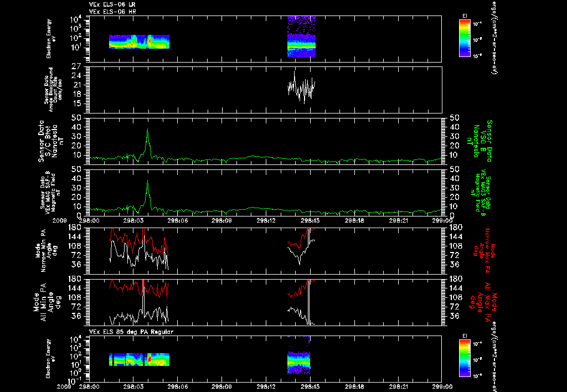Viewport: 567px width, 392px height.
Task: Select the 'VEx ELS 85 deg PA Regular' title
Action: 131,332
